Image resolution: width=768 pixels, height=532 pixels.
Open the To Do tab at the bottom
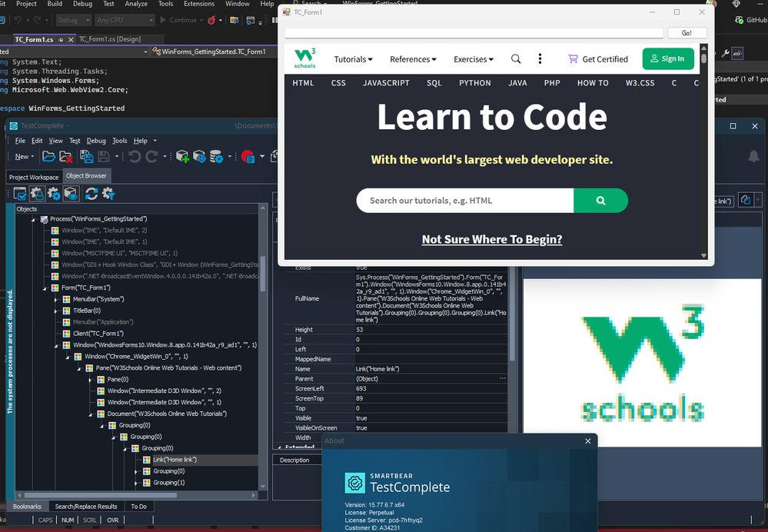click(x=138, y=507)
